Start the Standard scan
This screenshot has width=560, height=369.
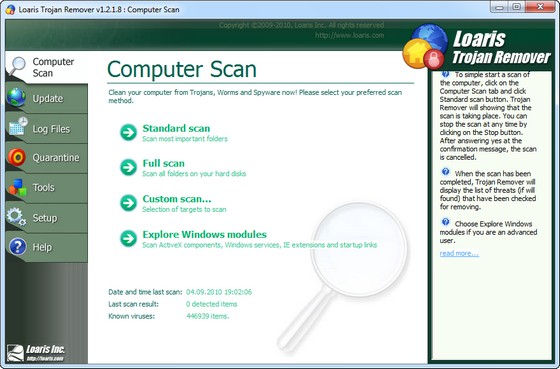176,128
